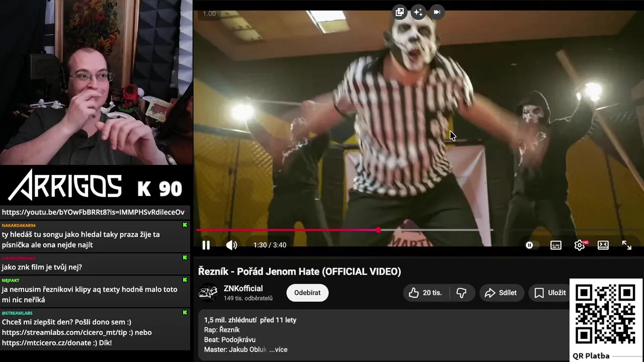Dislike the video
Viewport: 644px width, 362px height.
pos(461,293)
